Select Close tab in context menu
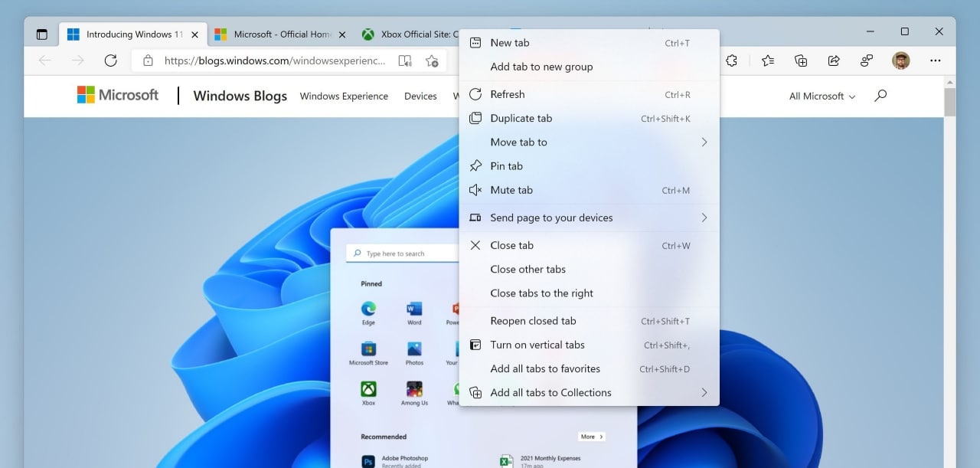 point(589,245)
